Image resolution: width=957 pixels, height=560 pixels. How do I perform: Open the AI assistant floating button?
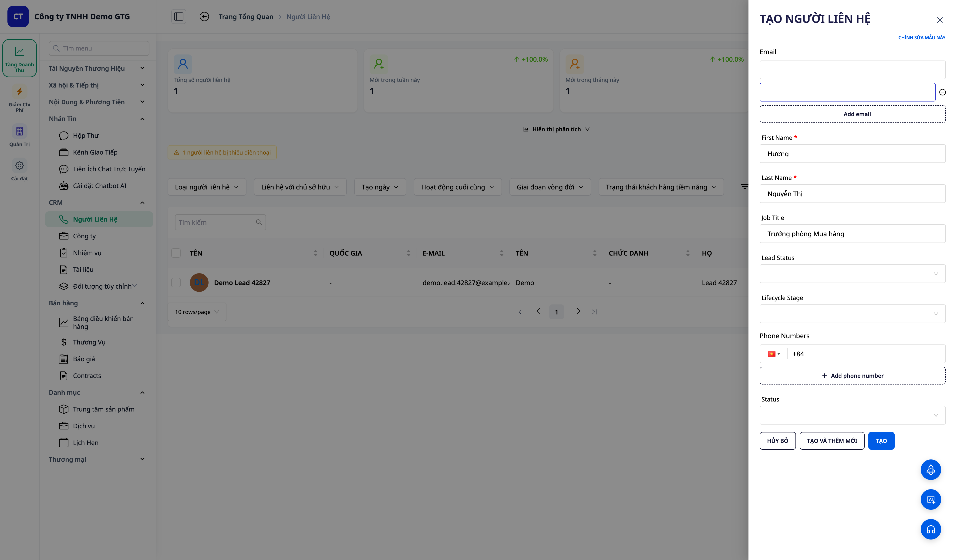(x=930, y=499)
